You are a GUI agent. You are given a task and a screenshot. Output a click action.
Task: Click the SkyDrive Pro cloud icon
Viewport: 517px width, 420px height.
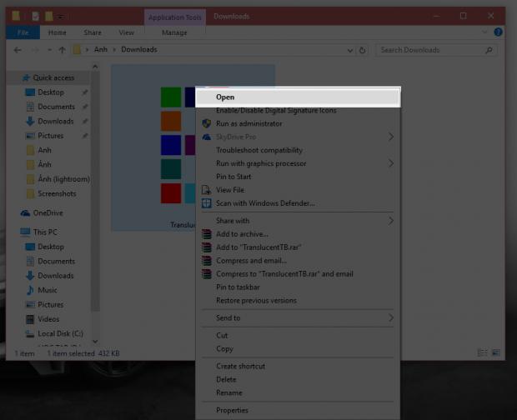coord(207,137)
